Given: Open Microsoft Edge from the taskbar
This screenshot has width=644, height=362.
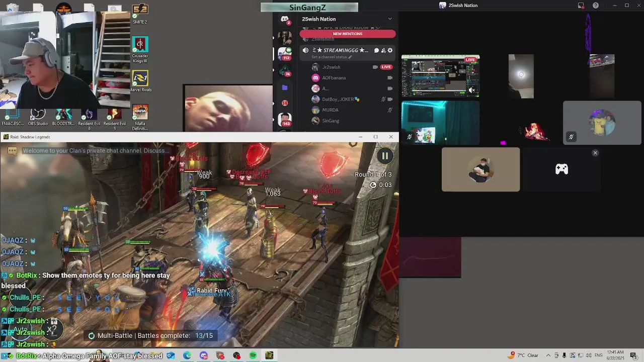Looking at the screenshot, I should click(x=187, y=355).
